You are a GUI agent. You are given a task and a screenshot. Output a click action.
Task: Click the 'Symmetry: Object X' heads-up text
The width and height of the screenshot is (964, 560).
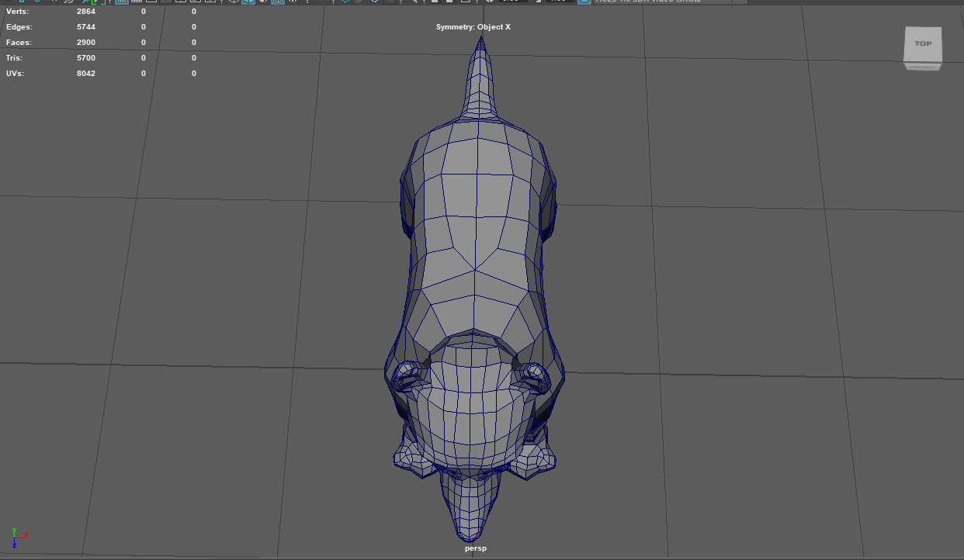pyautogui.click(x=473, y=27)
